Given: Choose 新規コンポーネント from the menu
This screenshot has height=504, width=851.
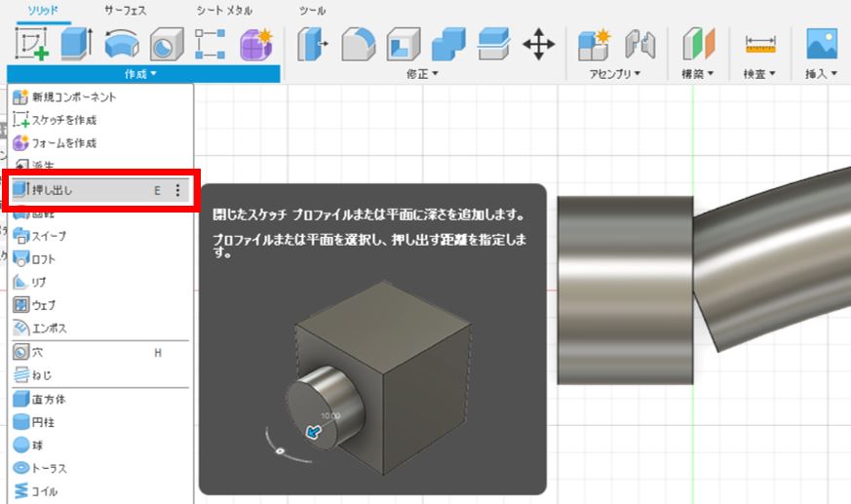Looking at the screenshot, I should pyautogui.click(x=100, y=97).
